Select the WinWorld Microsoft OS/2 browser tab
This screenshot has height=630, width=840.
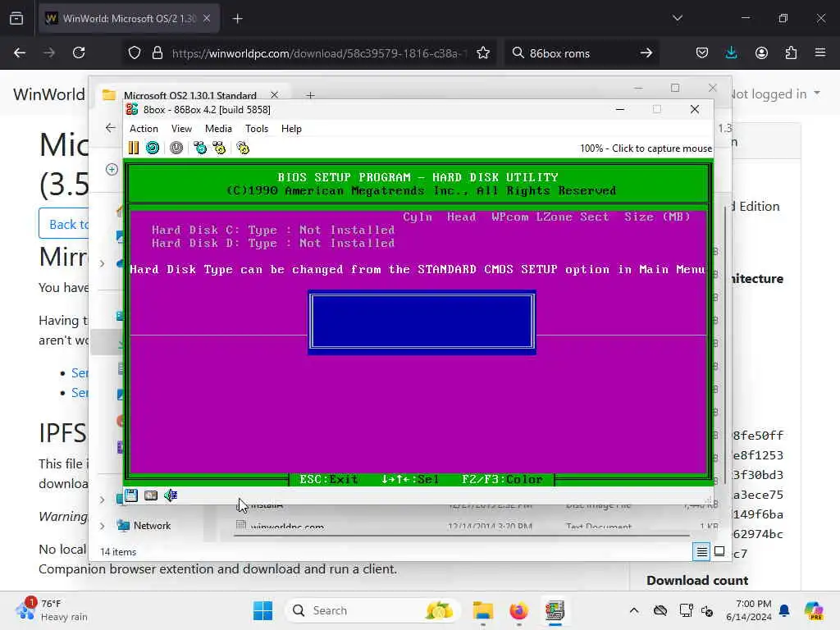129,19
